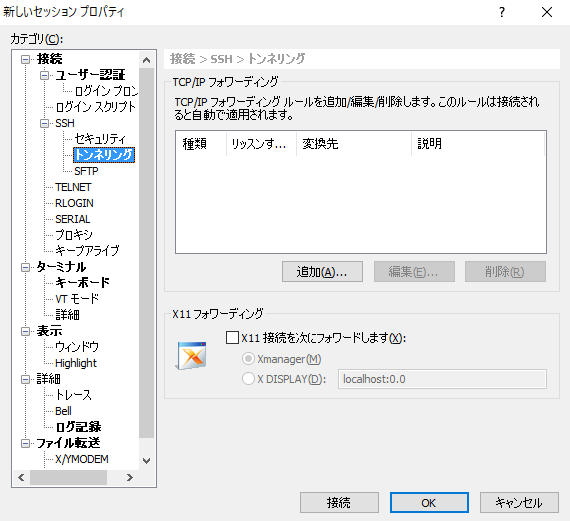Click the 説明 column header
Screen dimensions: 570x521
[478, 144]
